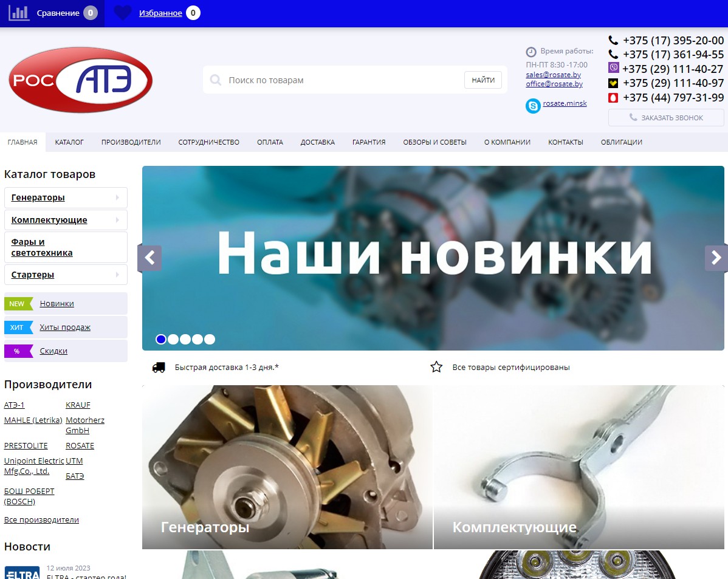728x579 pixels.
Task: Expand the Комплектующие category arrow
Action: pyautogui.click(x=117, y=219)
